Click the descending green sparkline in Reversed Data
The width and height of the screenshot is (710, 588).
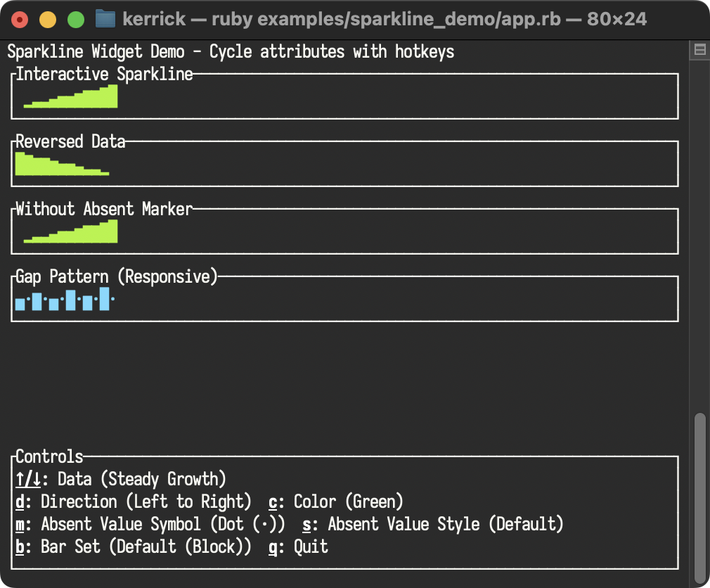point(62,164)
